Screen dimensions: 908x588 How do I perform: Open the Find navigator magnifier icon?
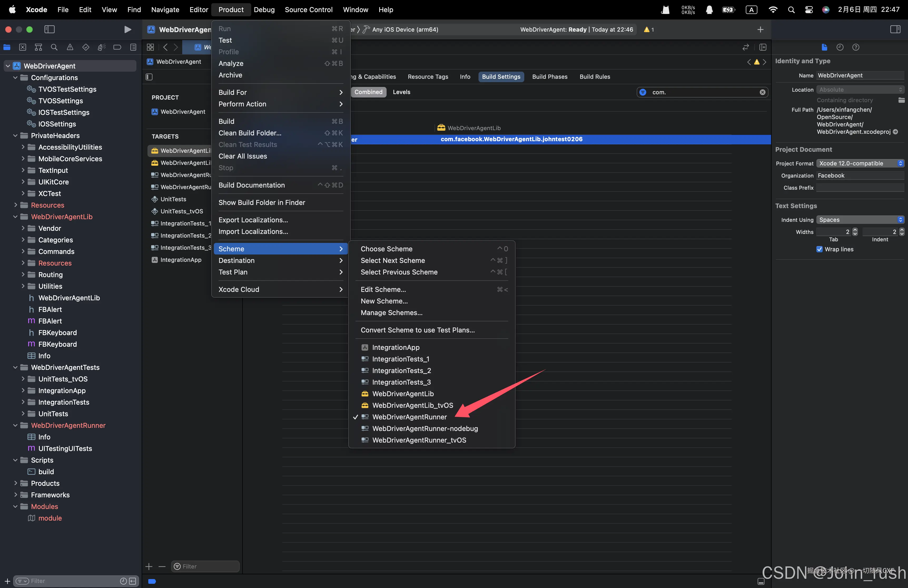coord(54,47)
